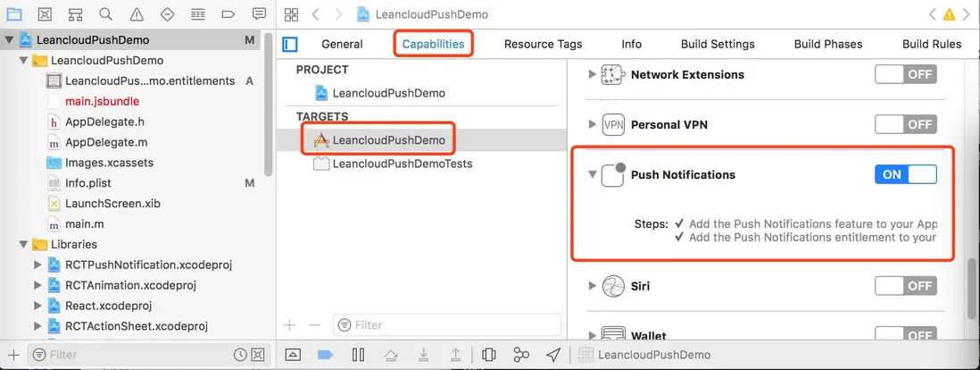Open the Resource Tags tab
This screenshot has width=980, height=370.
coord(543,44)
